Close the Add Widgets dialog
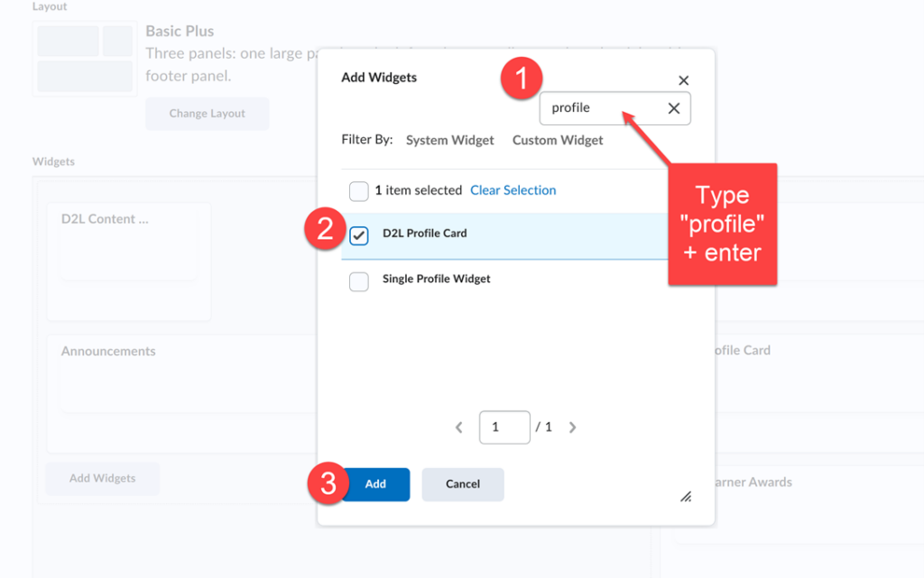This screenshot has width=924, height=578. point(684,80)
